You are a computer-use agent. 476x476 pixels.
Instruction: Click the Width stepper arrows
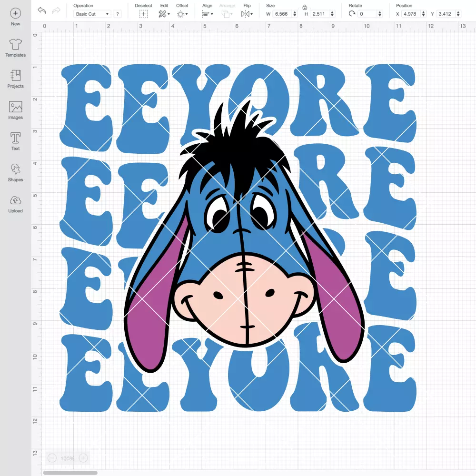[295, 14]
